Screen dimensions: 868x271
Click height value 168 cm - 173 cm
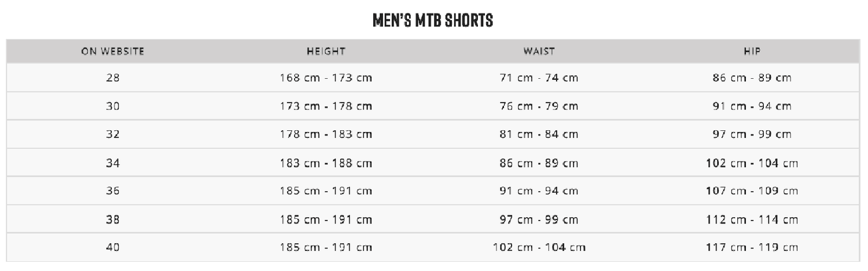[326, 78]
